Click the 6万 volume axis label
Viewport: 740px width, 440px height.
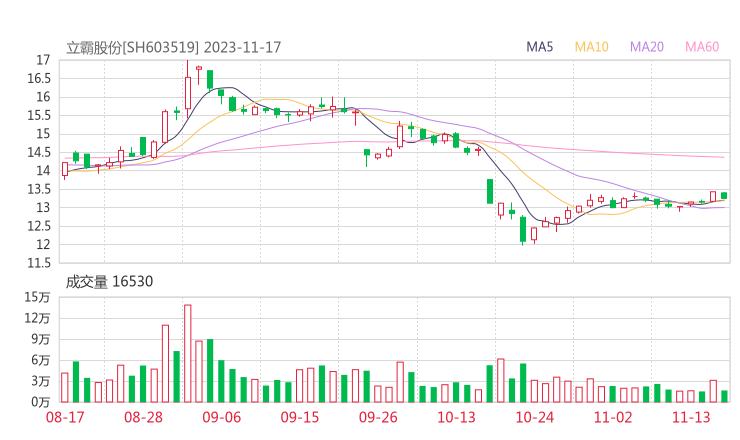pos(41,360)
